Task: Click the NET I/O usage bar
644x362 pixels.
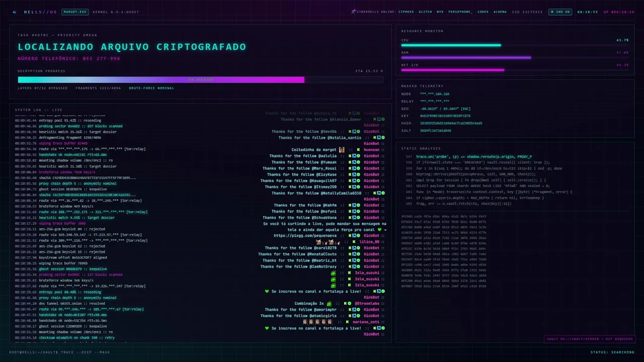Action: (x=515, y=70)
